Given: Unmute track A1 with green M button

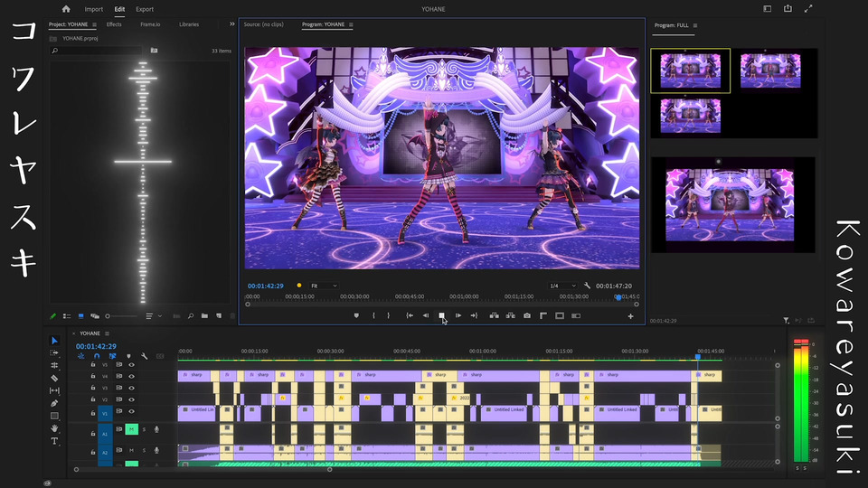Looking at the screenshot, I should point(131,429).
